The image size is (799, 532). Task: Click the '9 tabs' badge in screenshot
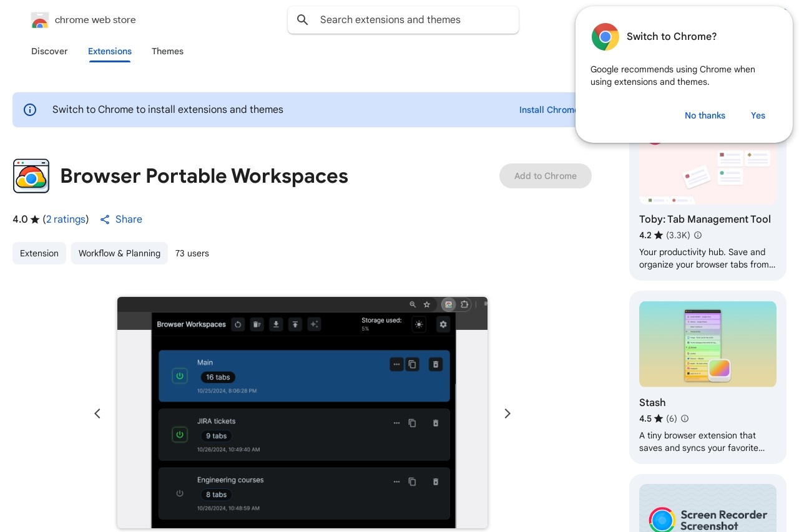[216, 436]
